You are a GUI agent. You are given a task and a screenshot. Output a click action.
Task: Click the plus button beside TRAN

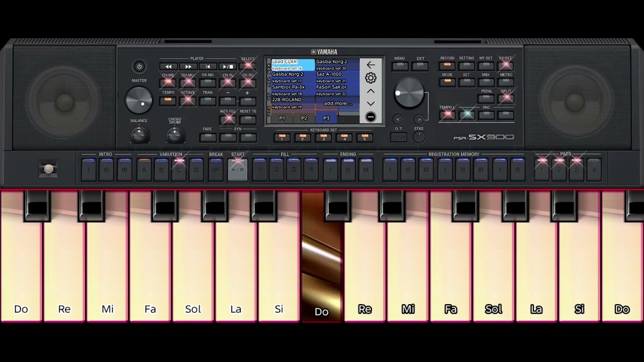click(x=248, y=101)
